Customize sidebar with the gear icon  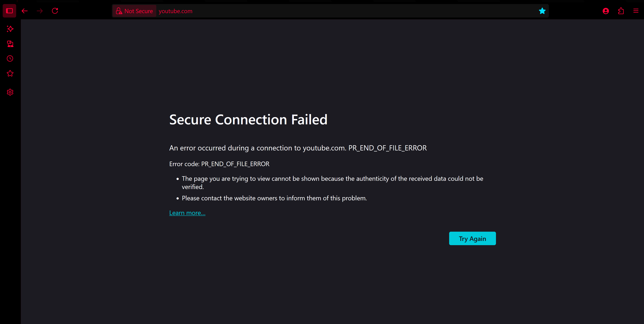(x=10, y=92)
